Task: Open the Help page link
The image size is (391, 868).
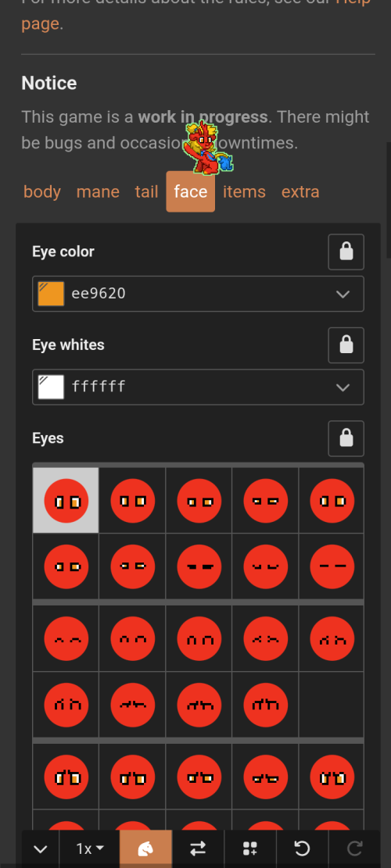Action: click(40, 23)
